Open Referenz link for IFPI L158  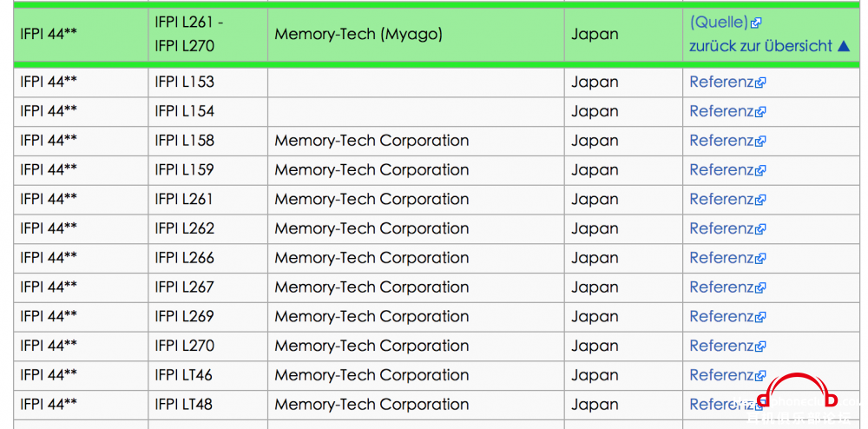tap(722, 141)
